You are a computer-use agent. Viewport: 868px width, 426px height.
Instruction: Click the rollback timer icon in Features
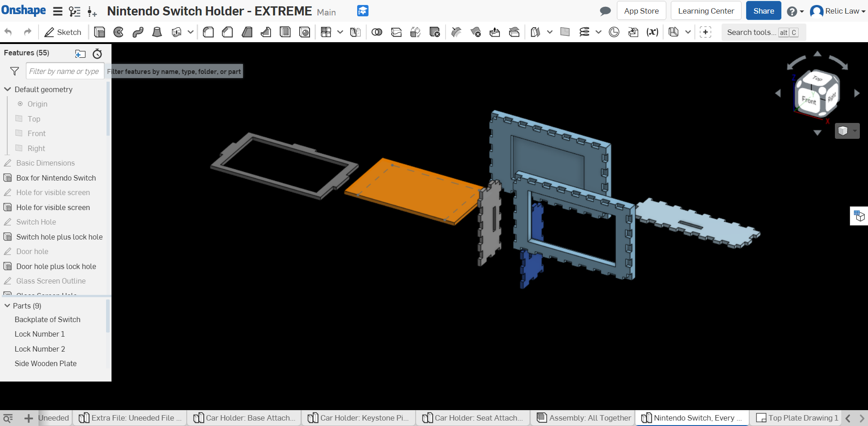pos(97,54)
